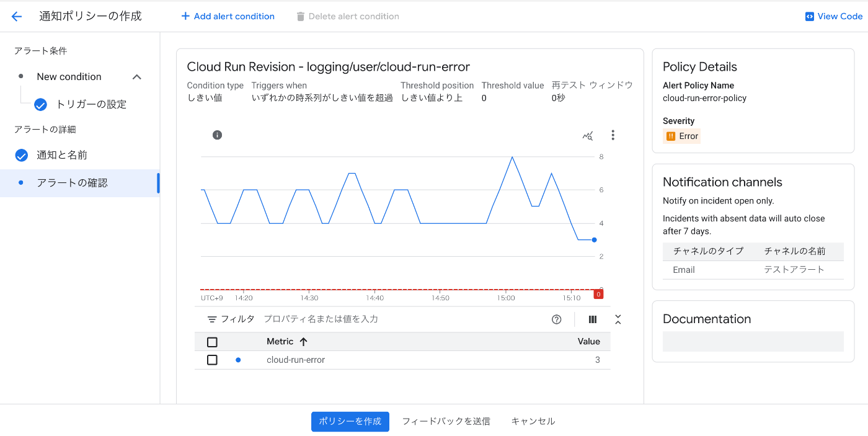Click the trash icon for Delete alert condition
868x436 pixels.
pyautogui.click(x=301, y=16)
